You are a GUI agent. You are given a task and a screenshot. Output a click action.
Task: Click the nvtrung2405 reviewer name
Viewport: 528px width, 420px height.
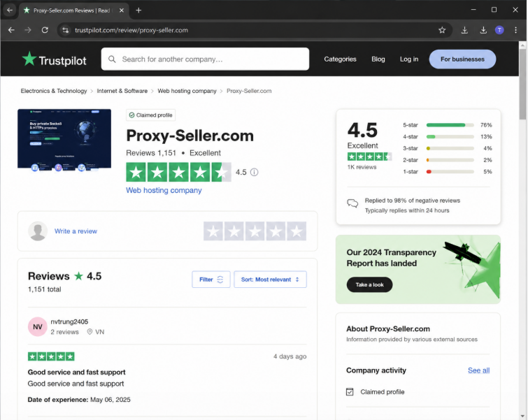pos(69,321)
